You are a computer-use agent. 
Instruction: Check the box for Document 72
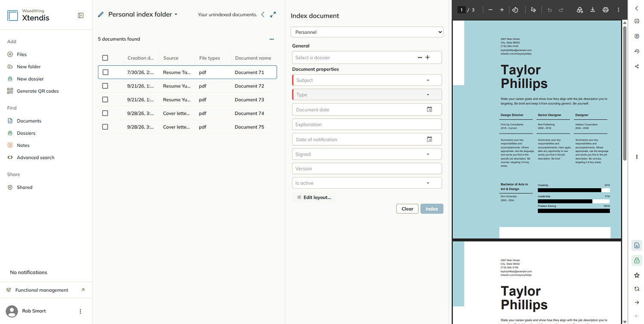pyautogui.click(x=105, y=86)
